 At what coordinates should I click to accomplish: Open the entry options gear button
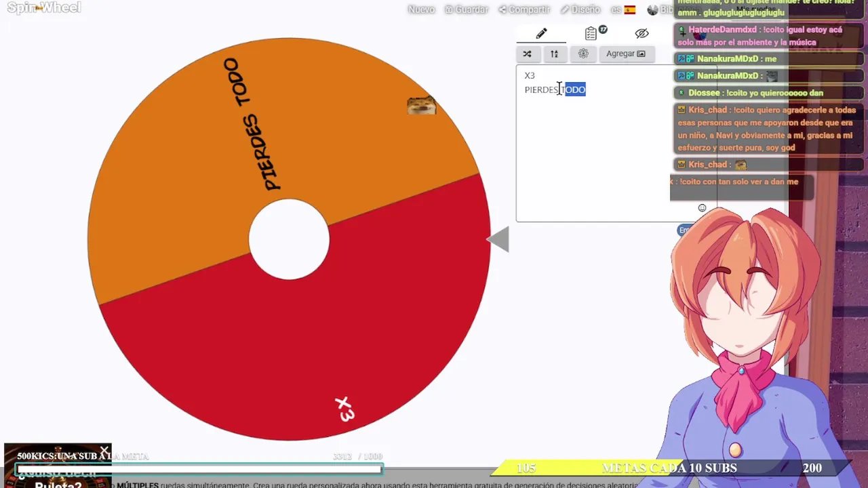click(x=583, y=54)
